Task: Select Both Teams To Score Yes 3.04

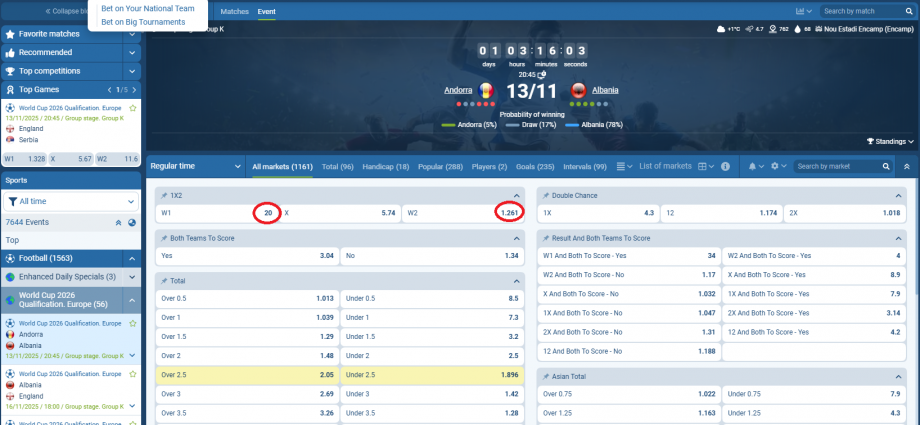Action: point(247,256)
